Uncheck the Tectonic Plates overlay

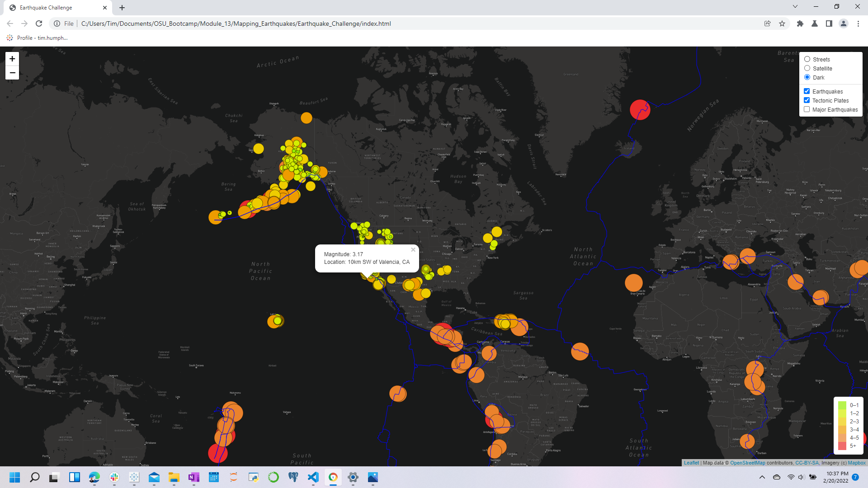pyautogui.click(x=807, y=100)
